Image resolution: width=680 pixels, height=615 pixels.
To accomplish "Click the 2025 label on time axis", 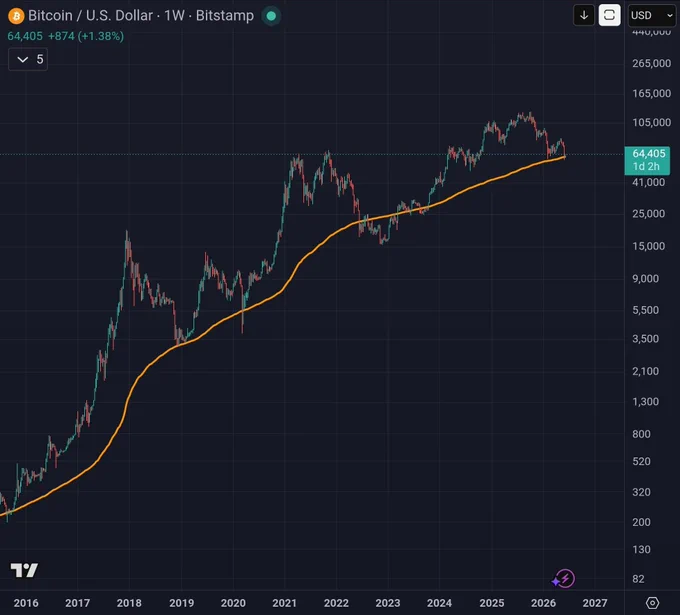I will pyautogui.click(x=492, y=603).
